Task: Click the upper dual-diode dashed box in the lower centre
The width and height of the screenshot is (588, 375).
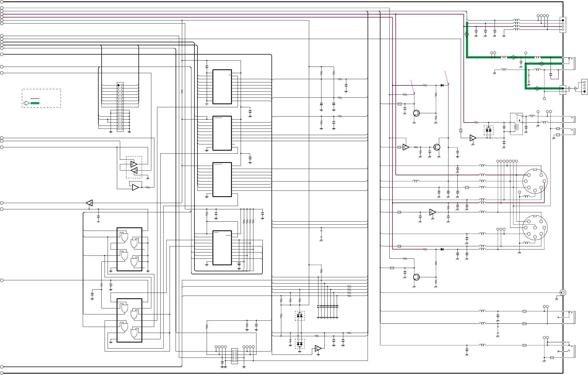Action: point(300,316)
